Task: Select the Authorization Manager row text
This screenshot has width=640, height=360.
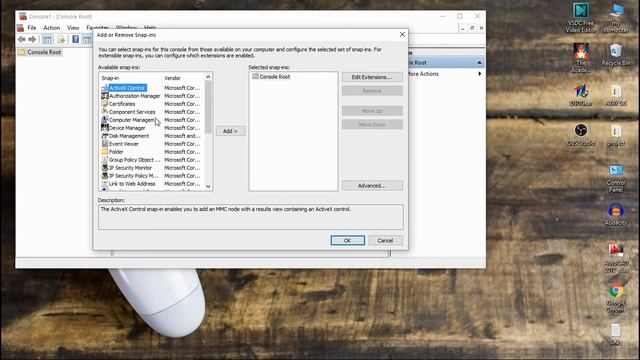Action: 135,96
